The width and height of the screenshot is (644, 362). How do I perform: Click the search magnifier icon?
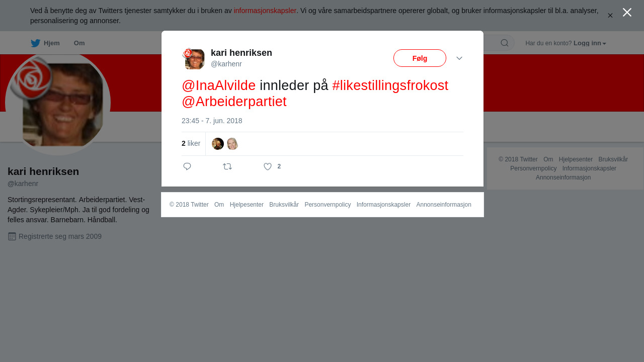505,43
